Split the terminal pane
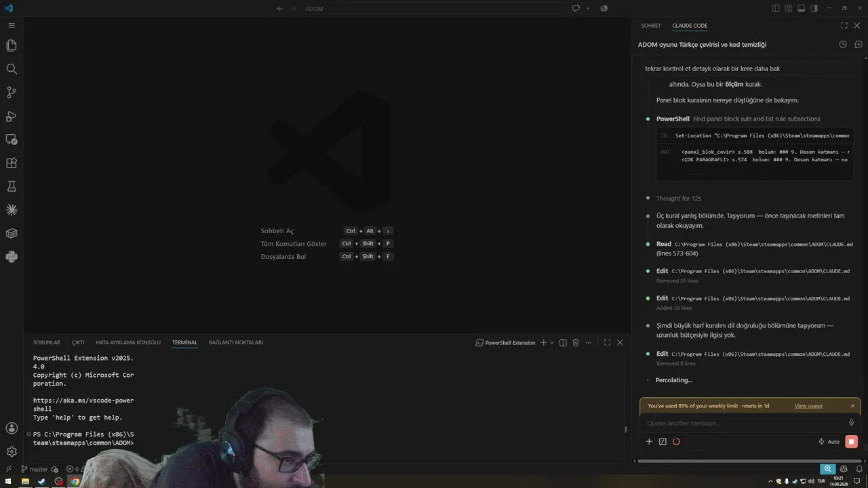This screenshot has height=488, width=868. click(562, 343)
